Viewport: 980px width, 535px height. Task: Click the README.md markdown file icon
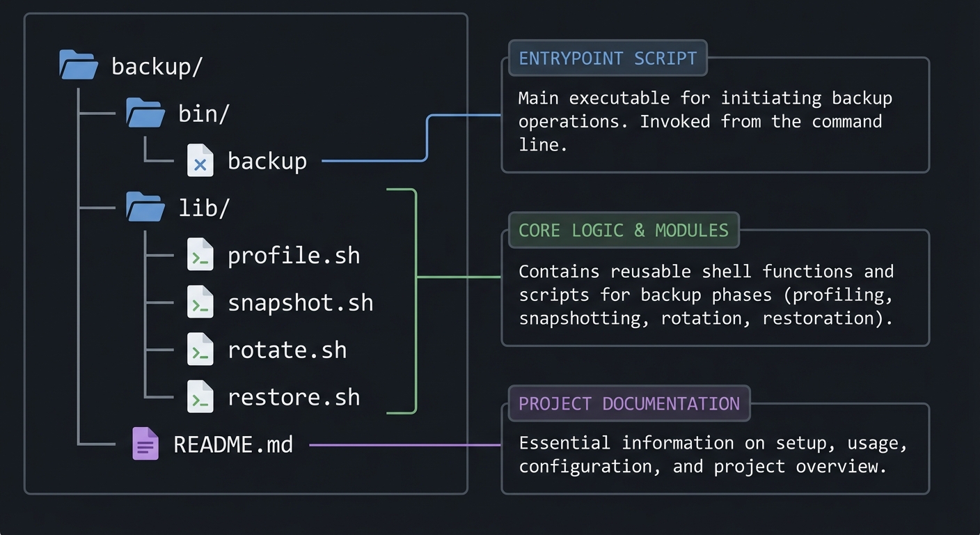145,443
